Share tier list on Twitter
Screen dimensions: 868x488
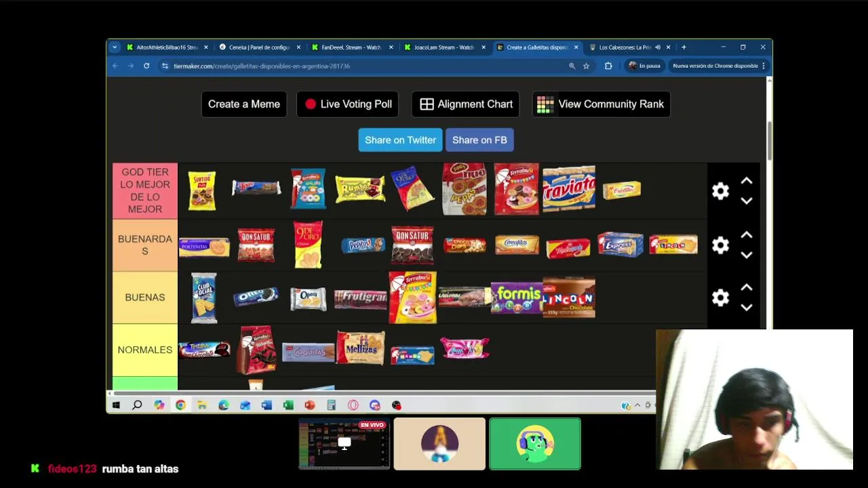(x=400, y=140)
